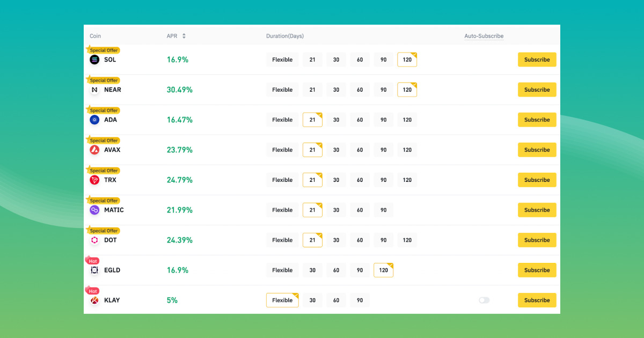
Task: Click the DOT coin icon
Action: point(94,240)
